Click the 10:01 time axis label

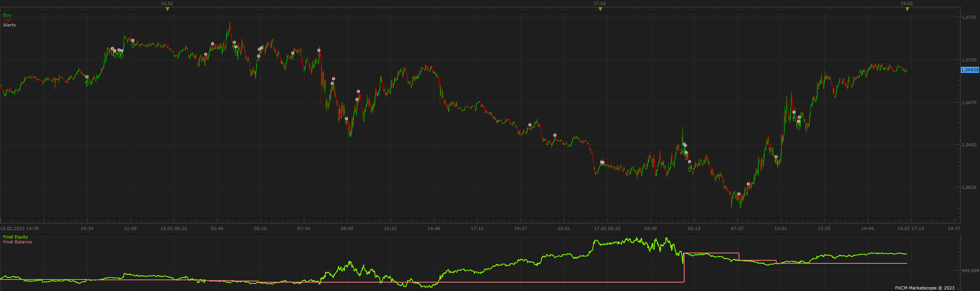point(780,228)
